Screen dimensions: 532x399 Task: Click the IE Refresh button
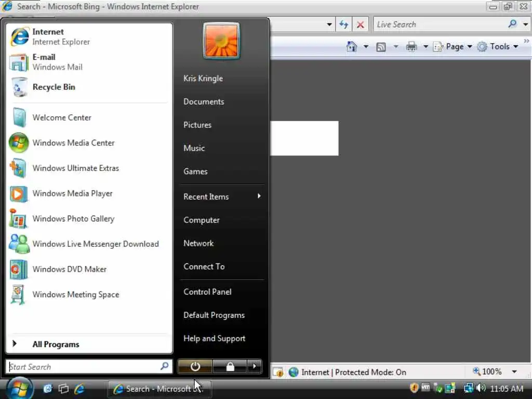[344, 24]
